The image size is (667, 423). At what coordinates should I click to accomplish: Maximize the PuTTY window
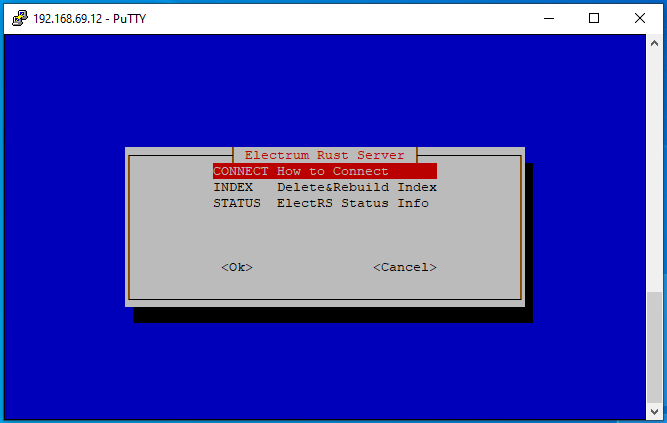594,18
